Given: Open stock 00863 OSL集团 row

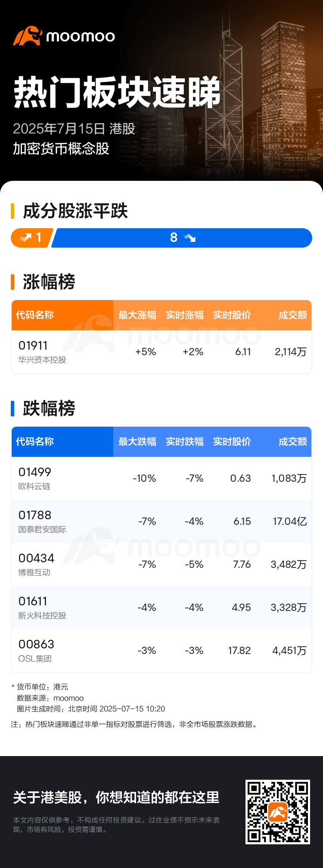Looking at the screenshot, I should pos(161,651).
